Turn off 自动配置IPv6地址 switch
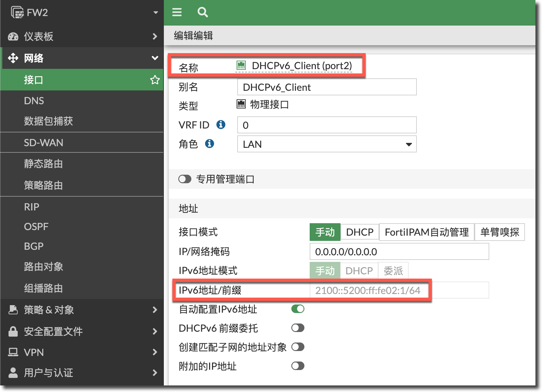The width and height of the screenshot is (542, 392). coord(298,309)
